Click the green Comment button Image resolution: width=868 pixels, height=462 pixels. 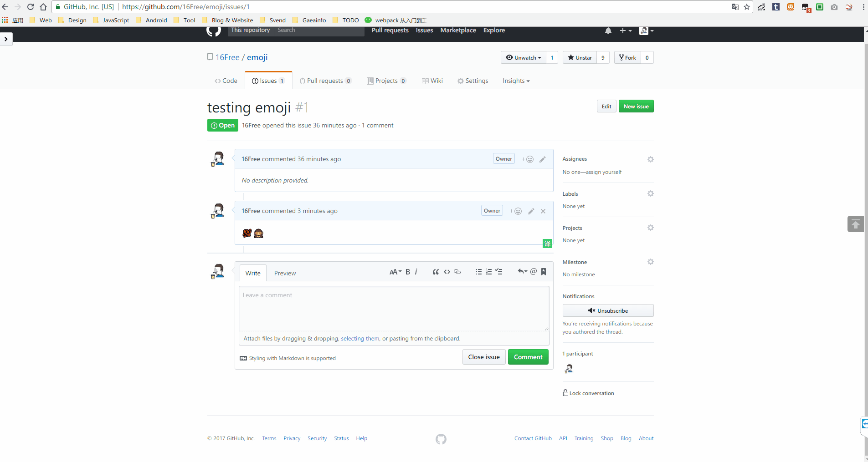tap(528, 357)
